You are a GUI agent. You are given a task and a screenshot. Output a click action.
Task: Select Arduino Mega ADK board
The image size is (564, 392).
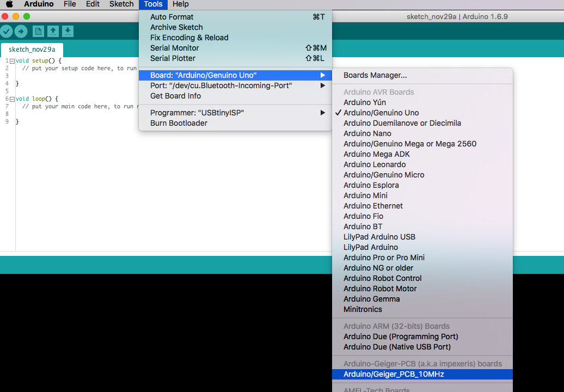point(422,154)
